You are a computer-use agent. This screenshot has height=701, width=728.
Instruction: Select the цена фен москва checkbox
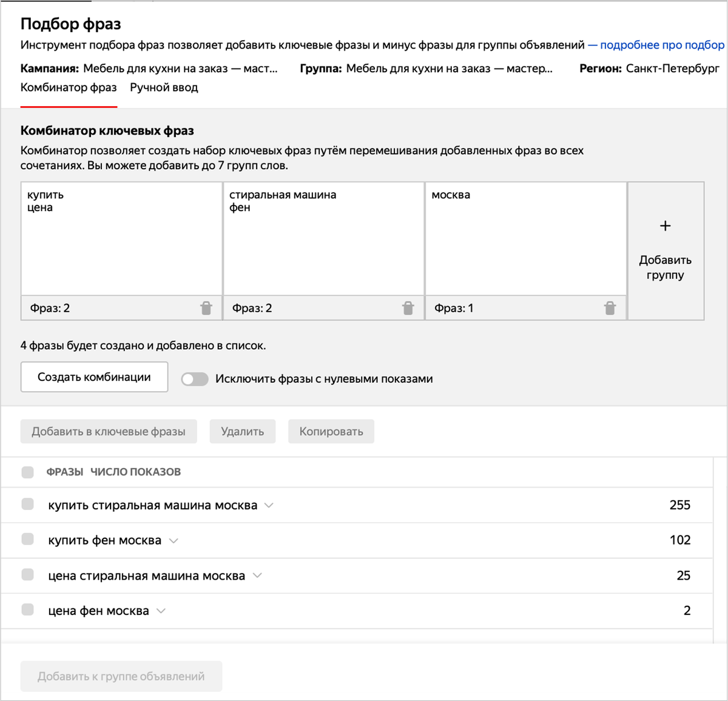[28, 610]
